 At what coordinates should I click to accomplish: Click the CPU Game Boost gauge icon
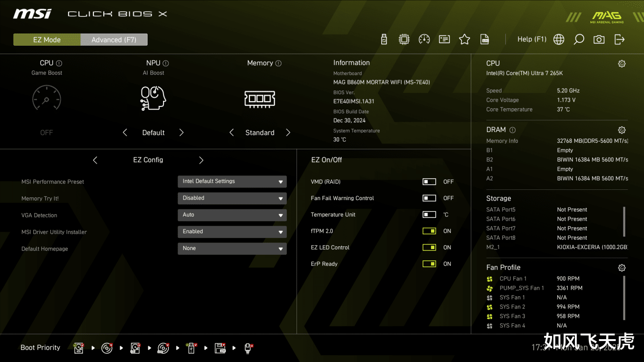coord(47,98)
